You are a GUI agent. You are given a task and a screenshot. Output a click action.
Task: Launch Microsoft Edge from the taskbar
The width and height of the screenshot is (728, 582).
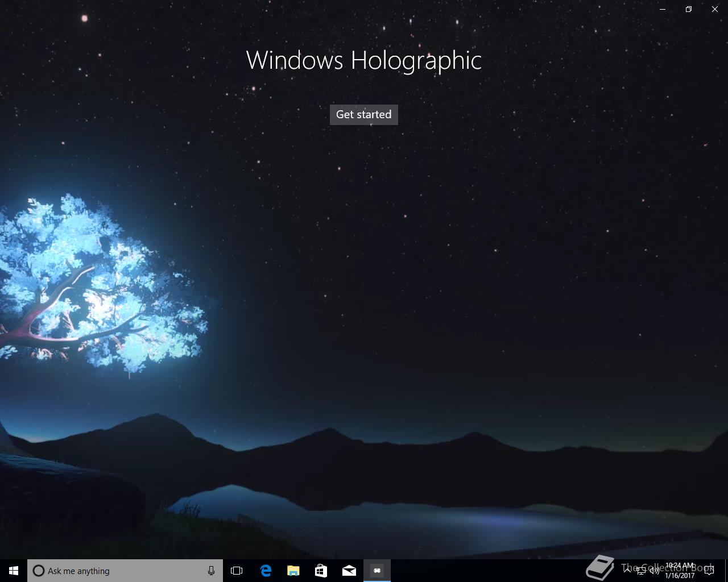pos(265,571)
